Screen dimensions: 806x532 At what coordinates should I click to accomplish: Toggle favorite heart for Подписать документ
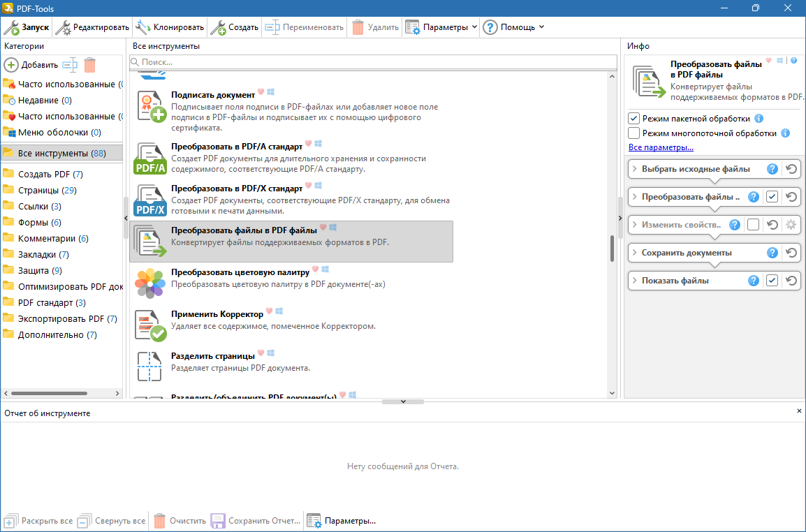[261, 92]
